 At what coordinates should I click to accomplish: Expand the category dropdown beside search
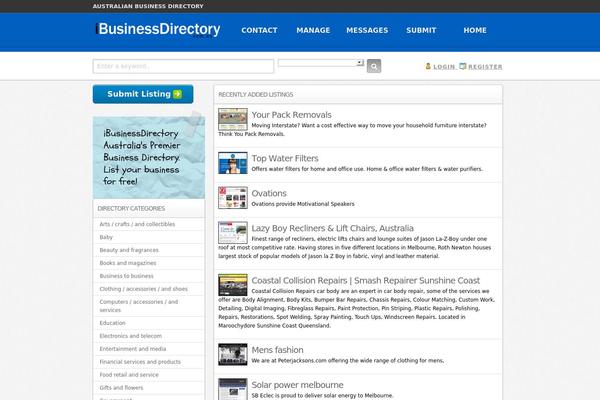pyautogui.click(x=321, y=63)
